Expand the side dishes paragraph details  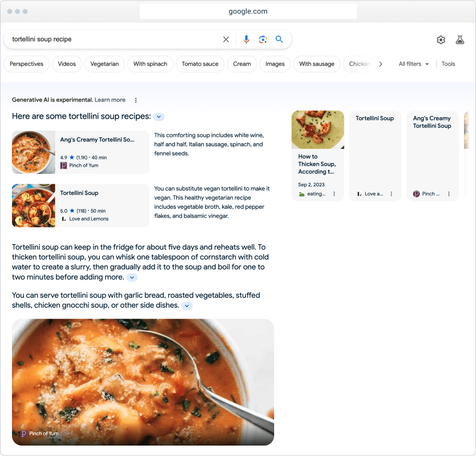coord(187,306)
